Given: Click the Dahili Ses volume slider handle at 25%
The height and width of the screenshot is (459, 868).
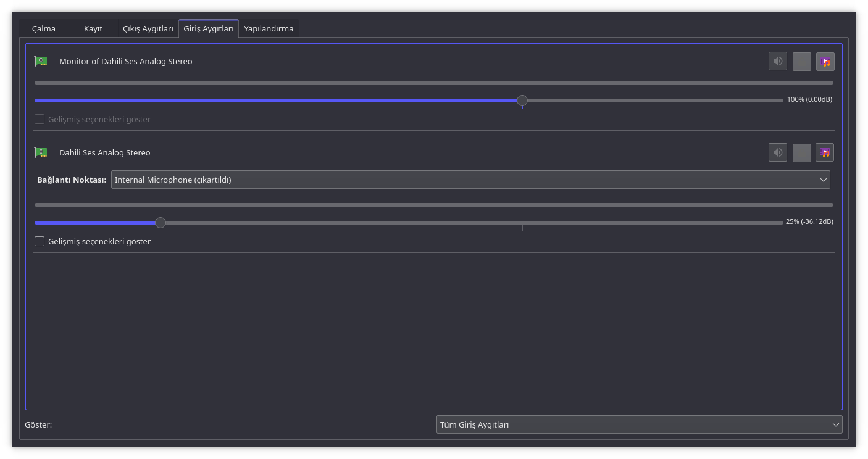Looking at the screenshot, I should [x=161, y=223].
